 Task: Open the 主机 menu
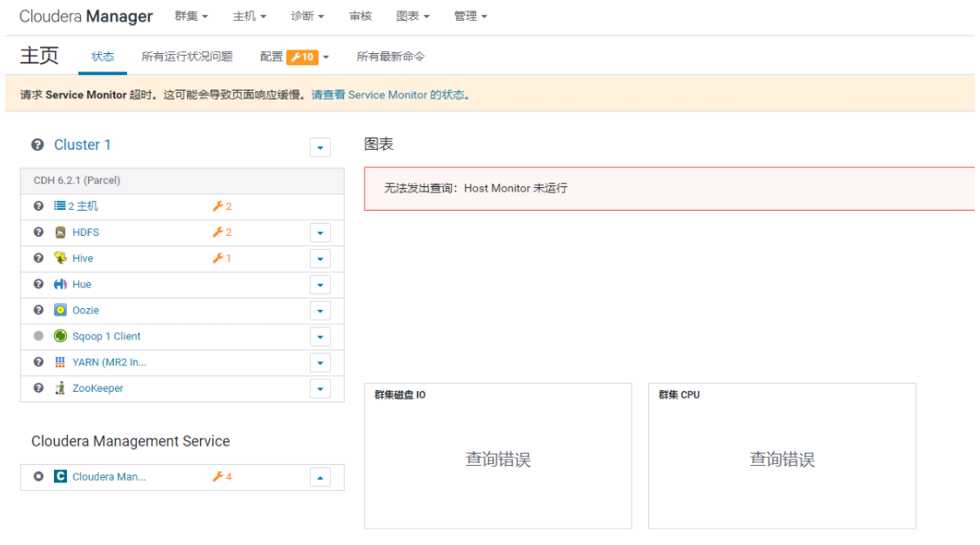(250, 17)
